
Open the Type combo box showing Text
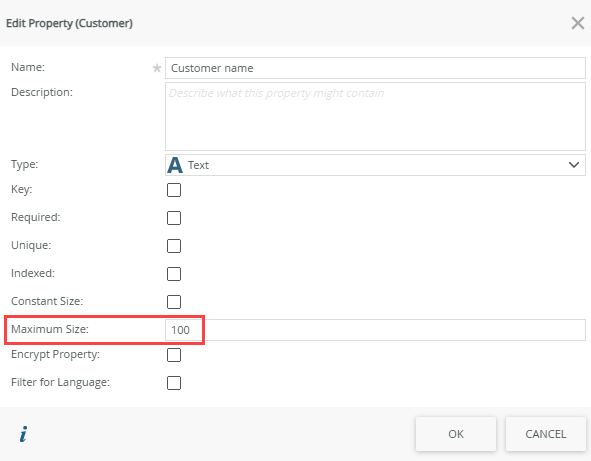point(375,165)
